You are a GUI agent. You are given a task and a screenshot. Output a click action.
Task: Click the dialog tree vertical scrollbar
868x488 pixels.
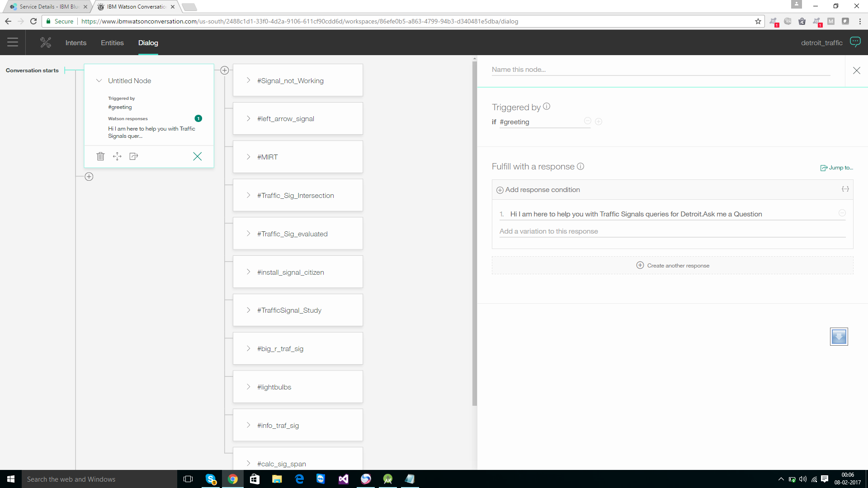click(x=474, y=233)
